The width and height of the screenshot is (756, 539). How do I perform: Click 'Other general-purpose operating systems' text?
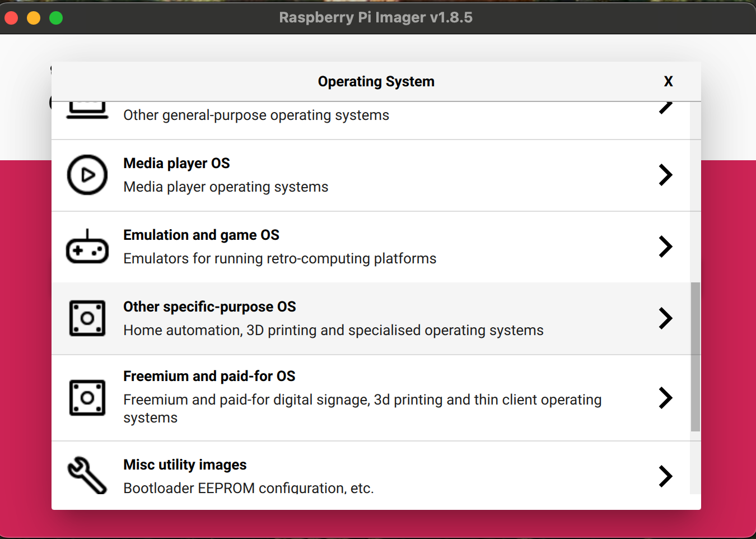(256, 115)
